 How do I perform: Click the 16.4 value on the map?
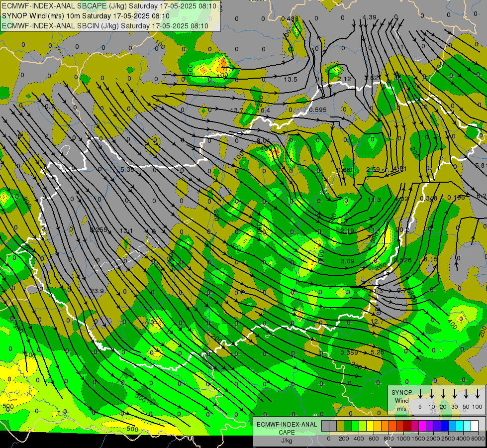coord(263,111)
